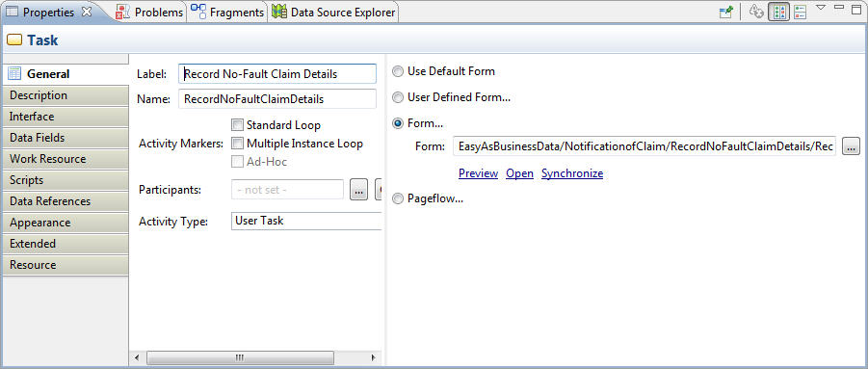This screenshot has width=868, height=369.
Task: Enable the Standard Loop checkbox
Action: point(238,125)
